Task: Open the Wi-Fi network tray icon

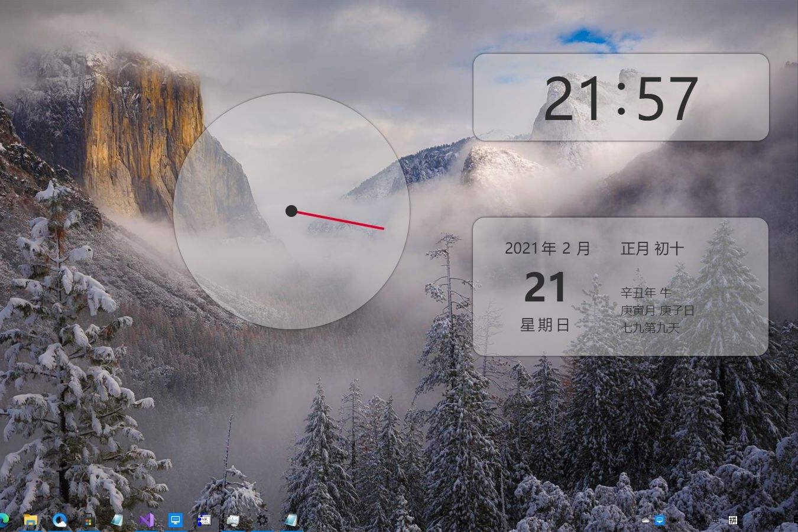Action: click(689, 520)
